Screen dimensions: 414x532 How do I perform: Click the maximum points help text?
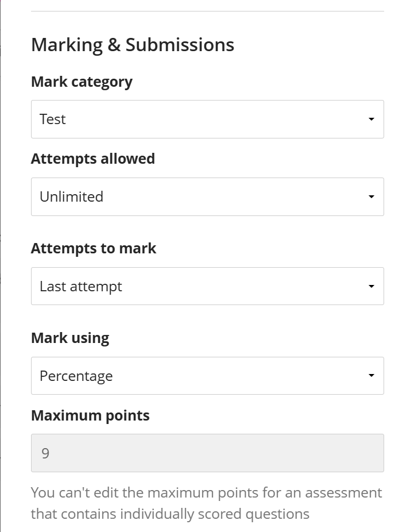(206, 503)
